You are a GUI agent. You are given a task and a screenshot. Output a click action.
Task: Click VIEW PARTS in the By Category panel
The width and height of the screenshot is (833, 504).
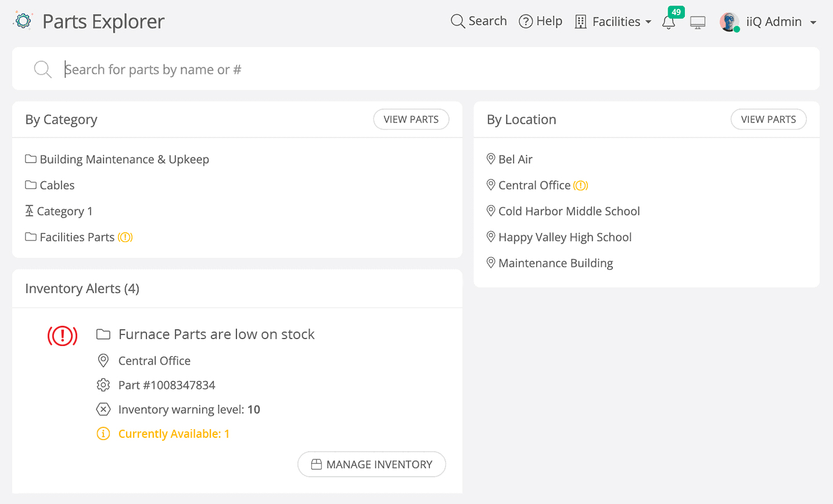click(411, 119)
